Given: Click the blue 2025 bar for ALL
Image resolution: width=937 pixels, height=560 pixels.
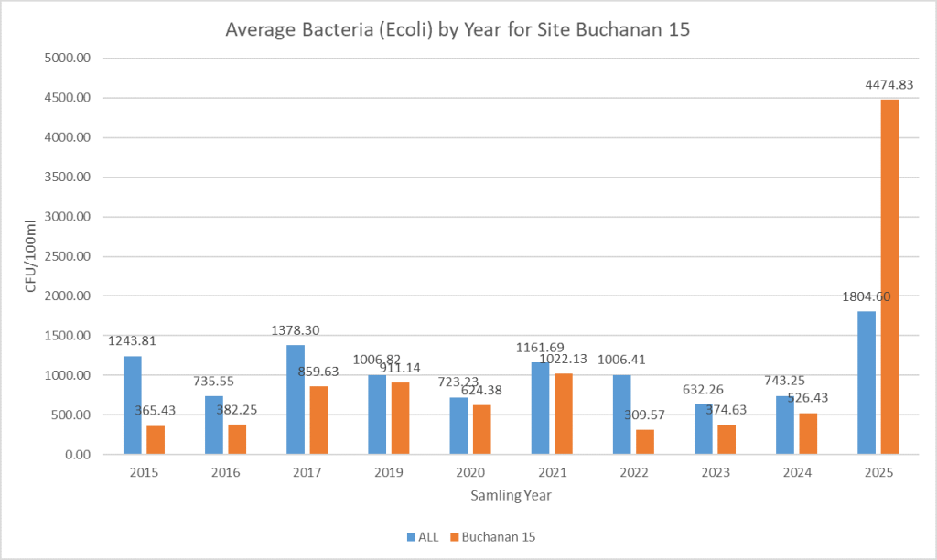Looking at the screenshot, I should tap(866, 382).
